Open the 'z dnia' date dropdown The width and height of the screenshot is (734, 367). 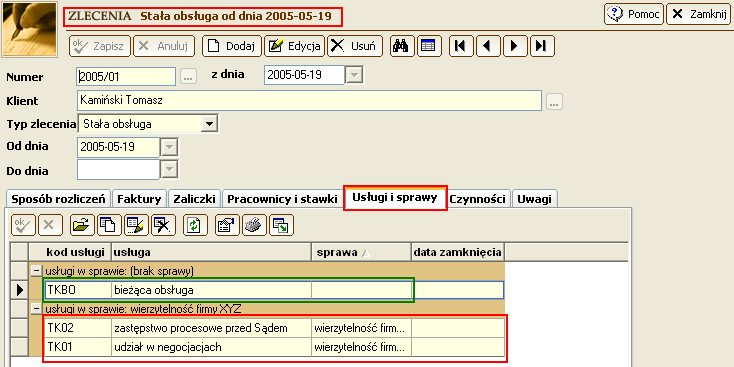(x=354, y=75)
